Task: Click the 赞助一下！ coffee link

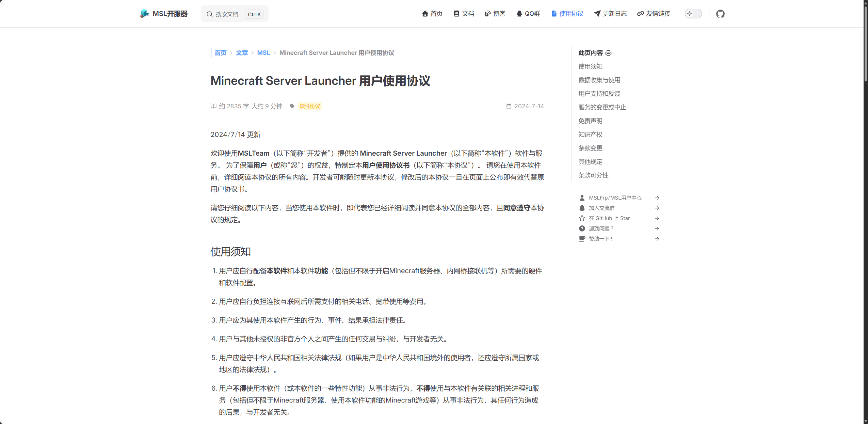Action: pyautogui.click(x=600, y=239)
